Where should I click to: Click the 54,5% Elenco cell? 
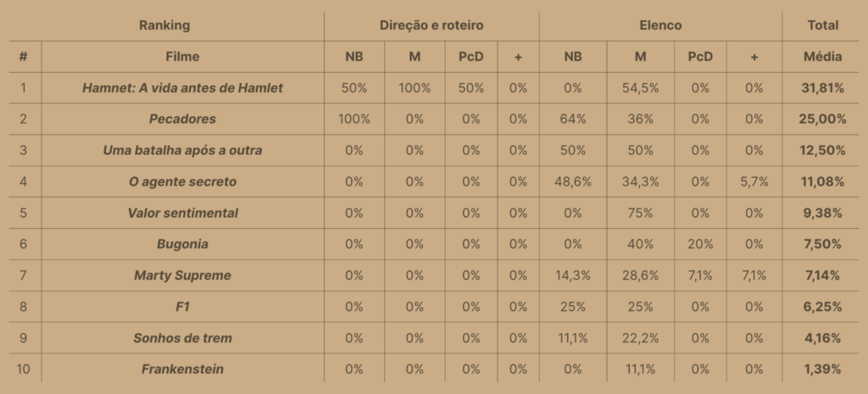pos(640,87)
